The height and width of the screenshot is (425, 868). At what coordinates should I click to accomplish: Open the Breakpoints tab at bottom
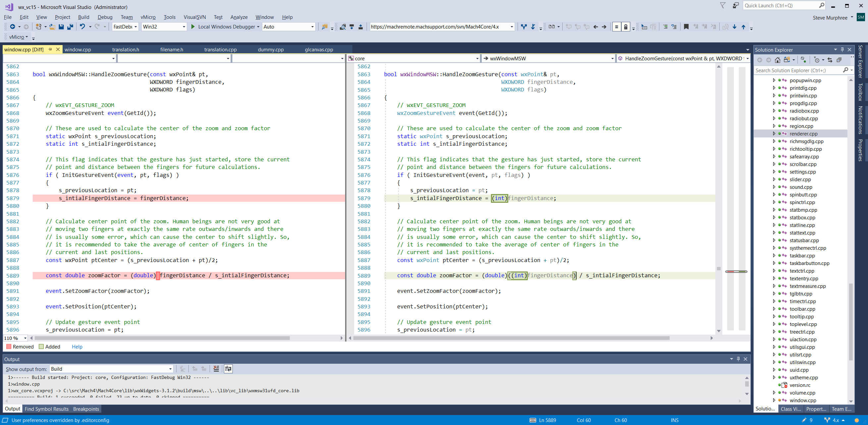[86, 409]
